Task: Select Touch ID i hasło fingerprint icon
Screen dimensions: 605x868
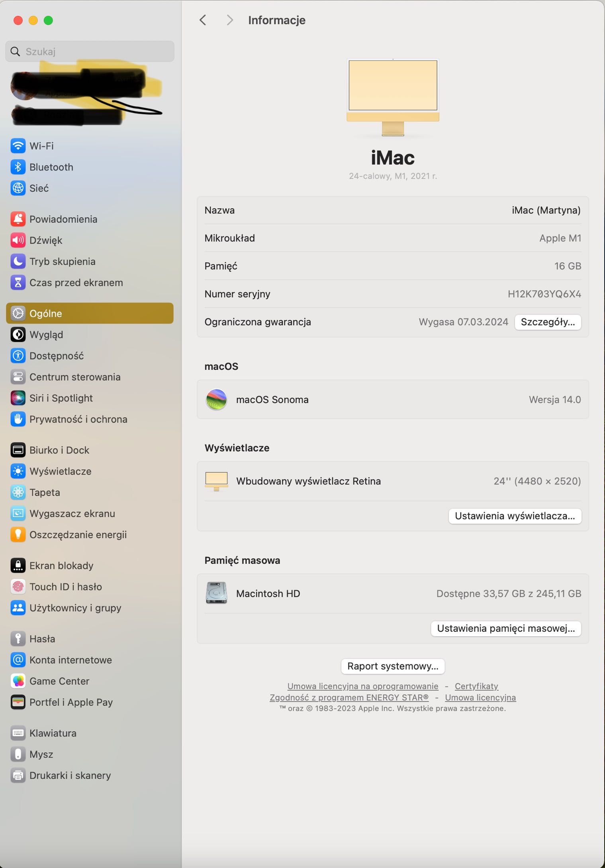Action: (x=18, y=587)
